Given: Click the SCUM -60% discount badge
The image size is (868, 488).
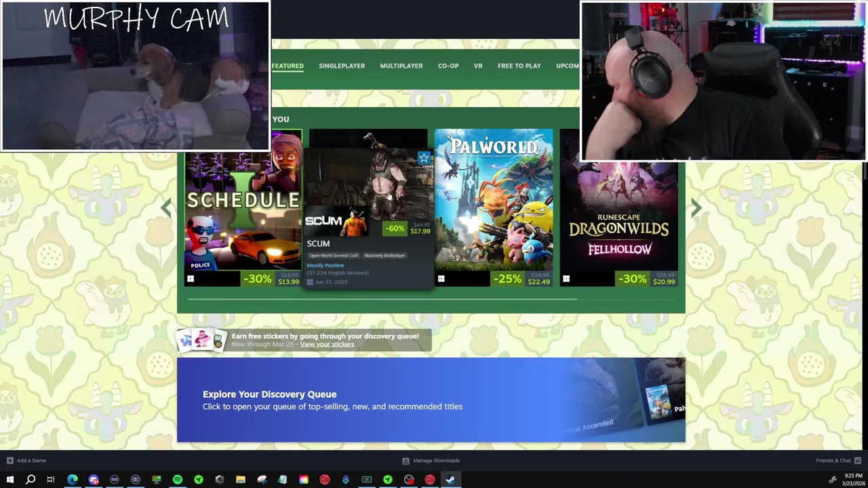Looking at the screenshot, I should pos(395,228).
